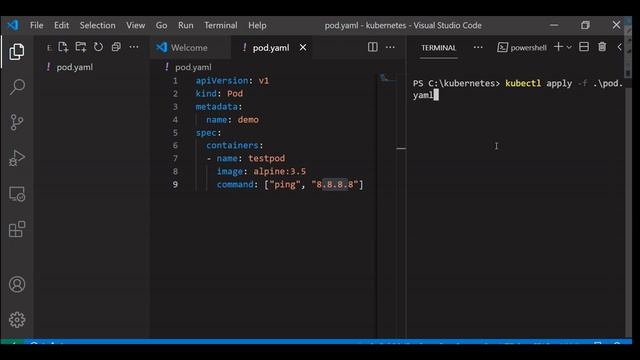Click the editor minimap preview

click(x=387, y=79)
